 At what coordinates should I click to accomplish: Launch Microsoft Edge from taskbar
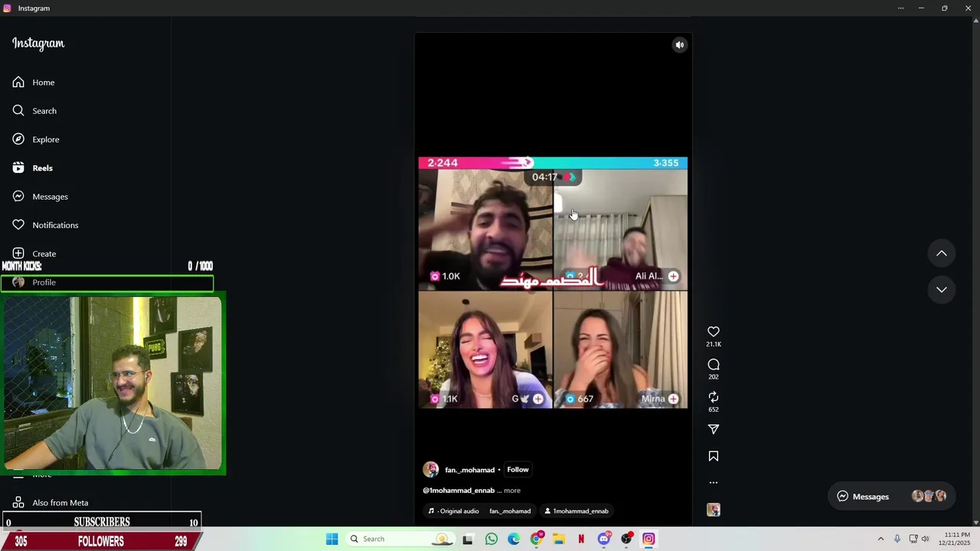tap(514, 539)
